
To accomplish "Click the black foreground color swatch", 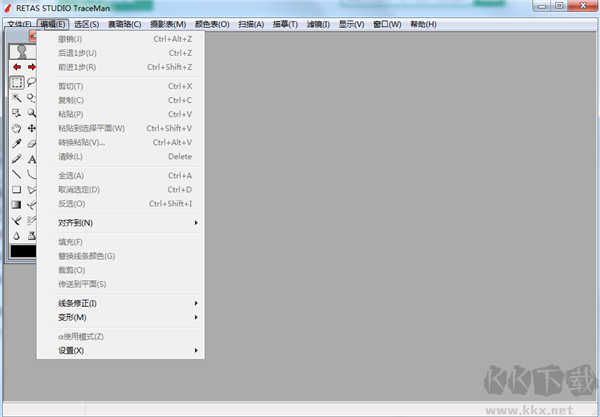I will pyautogui.click(x=23, y=251).
